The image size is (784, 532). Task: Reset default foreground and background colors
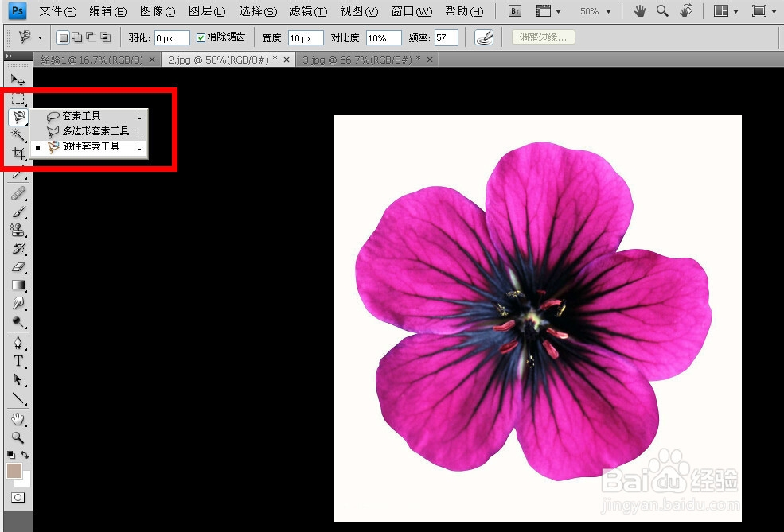click(x=10, y=455)
